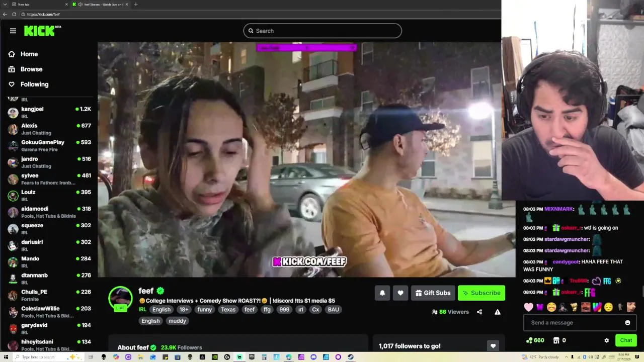Click the 660 channel points icon

point(529,340)
